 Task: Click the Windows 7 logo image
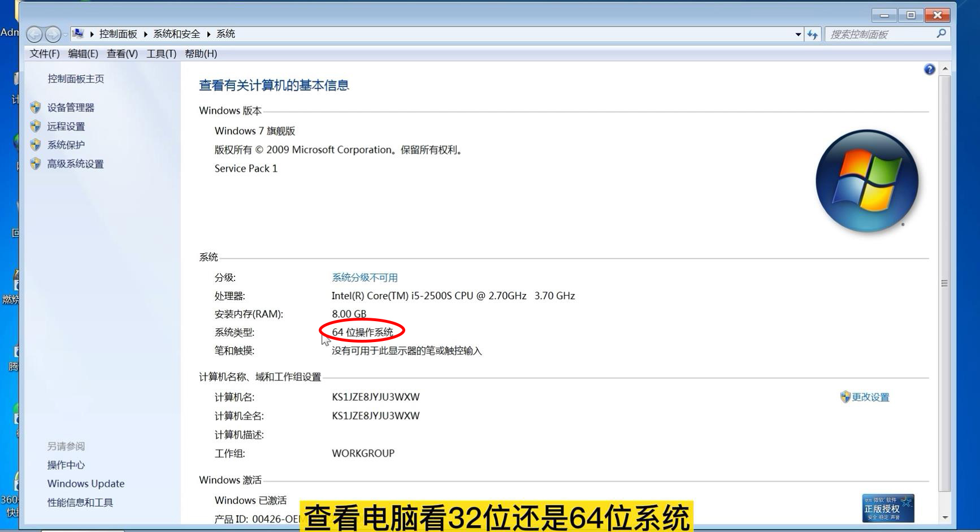pyautogui.click(x=866, y=181)
